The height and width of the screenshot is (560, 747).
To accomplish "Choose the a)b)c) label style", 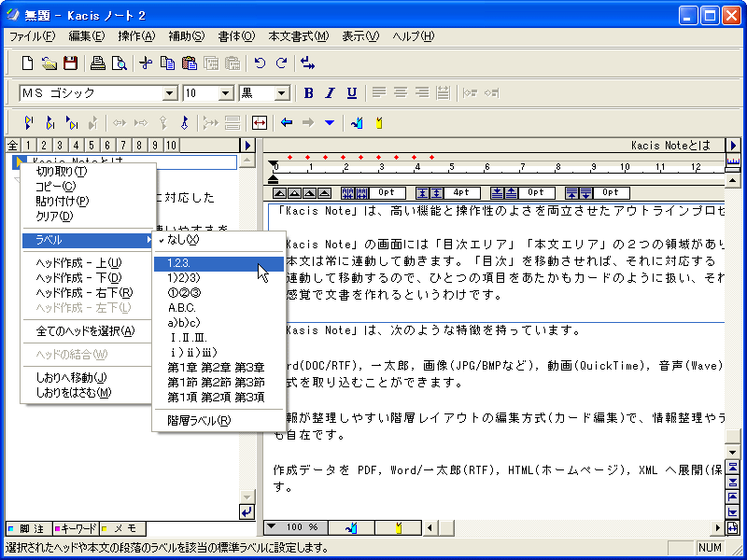I will (x=218, y=322).
